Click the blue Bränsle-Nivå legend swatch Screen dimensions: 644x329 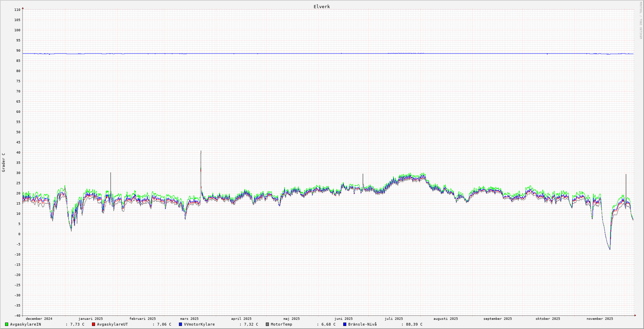point(345,324)
